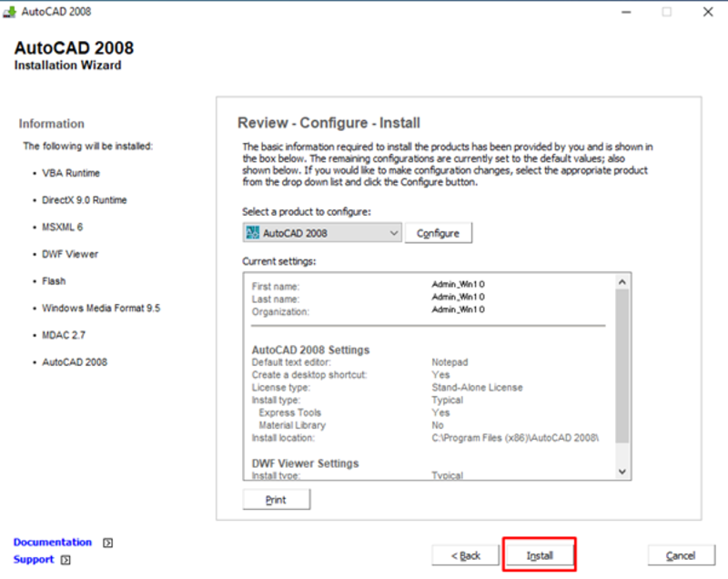Image resolution: width=728 pixels, height=579 pixels.
Task: Click the 'Information' sidebar heading
Action: point(52,124)
